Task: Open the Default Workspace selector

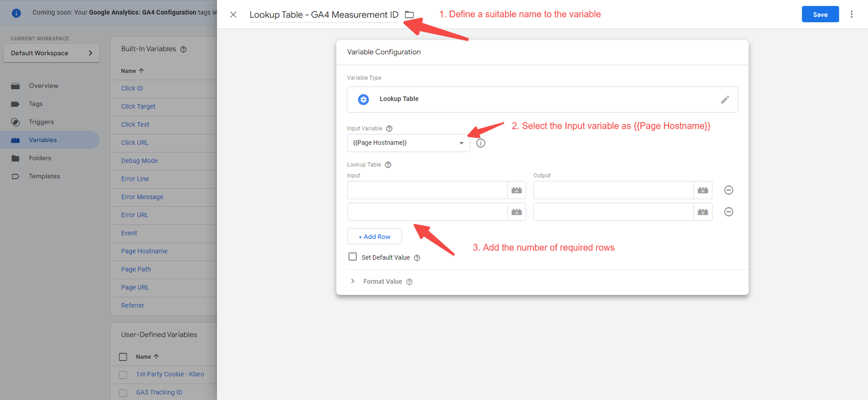Action: click(52, 53)
